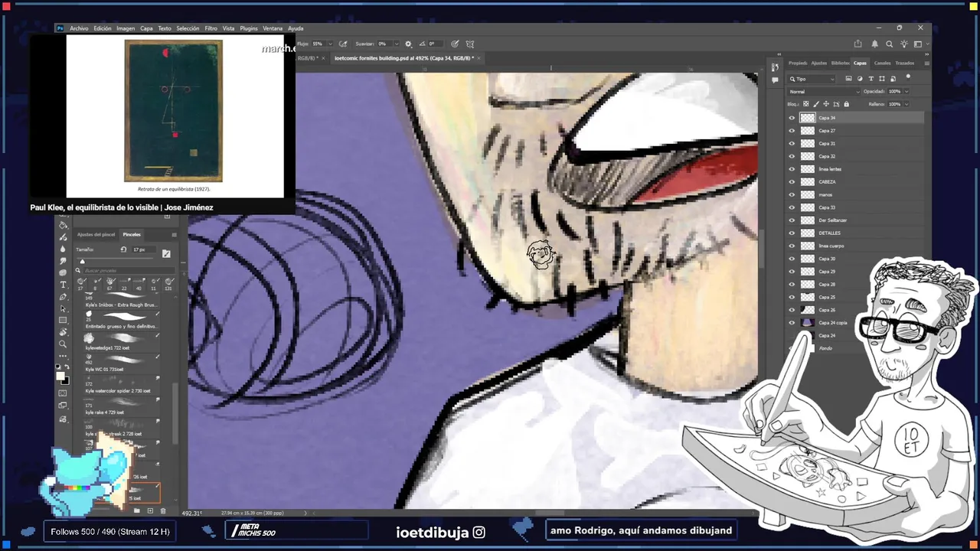Click the pressure-for-size icon
980x551 pixels.
[x=455, y=44]
